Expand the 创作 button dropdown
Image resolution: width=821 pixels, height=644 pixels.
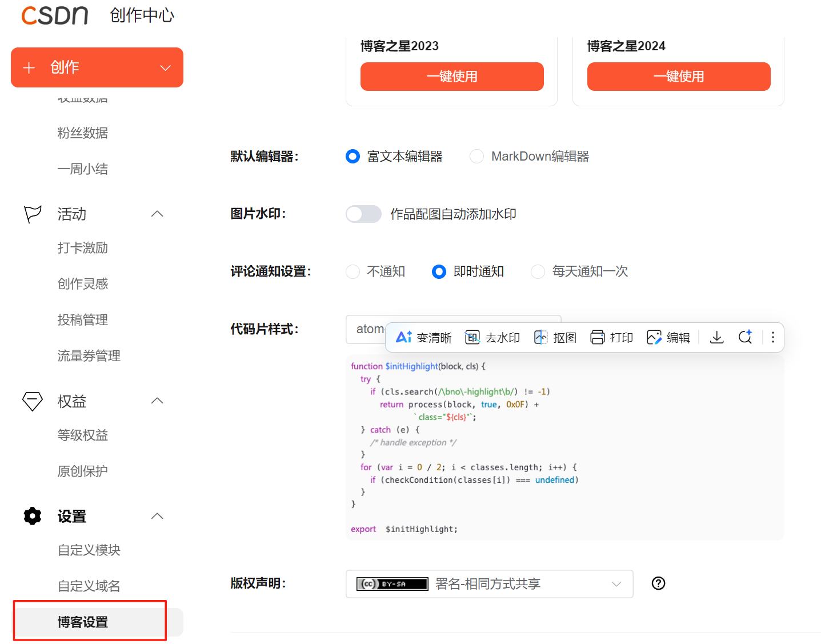click(165, 67)
